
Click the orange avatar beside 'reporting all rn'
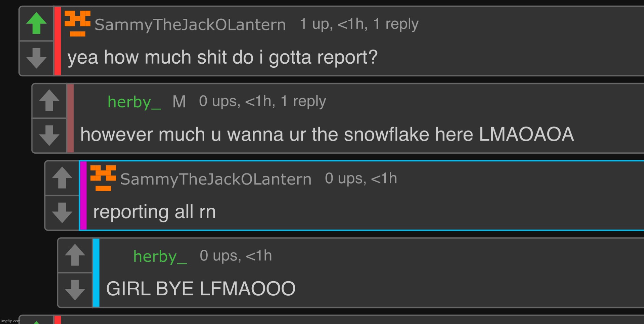click(103, 178)
